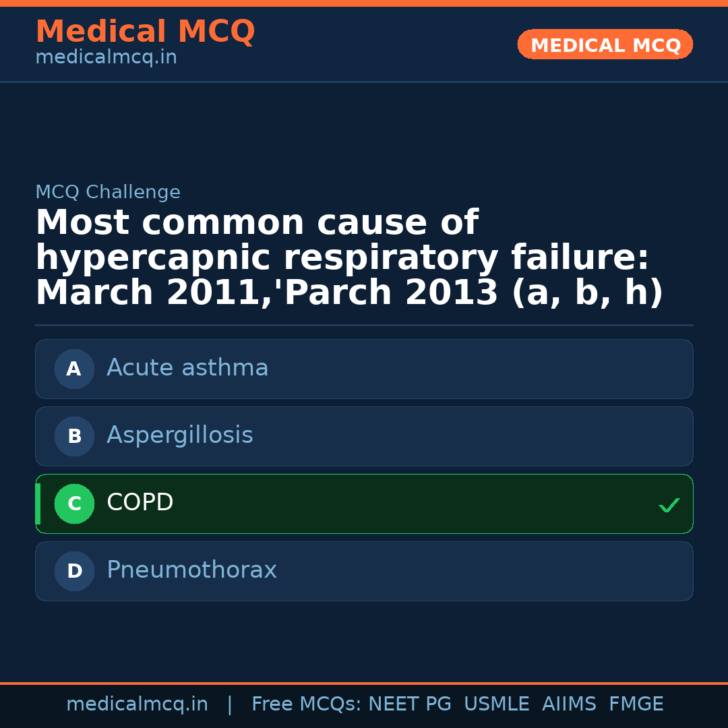The image size is (728, 728).
Task: Click USMLE in the footer
Action: (x=496, y=704)
